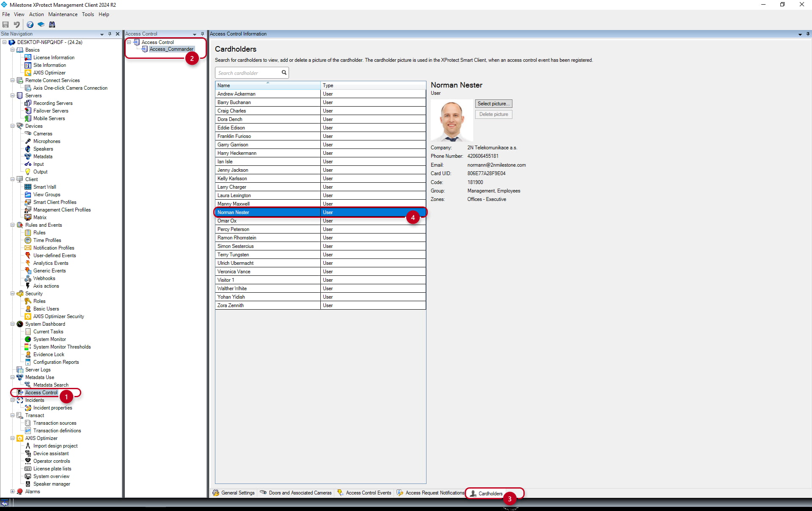Collapse the Client tree node
Screen dimensions: 812x511
click(12, 179)
